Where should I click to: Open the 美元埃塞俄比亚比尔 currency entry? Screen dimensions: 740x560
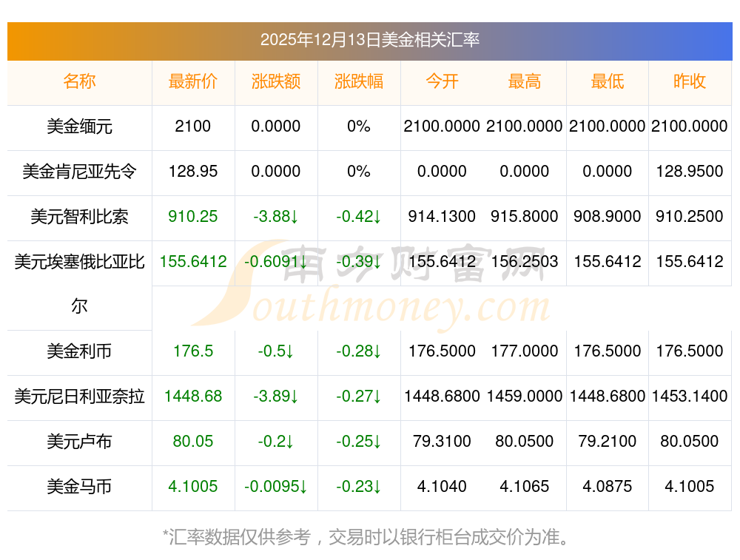coord(79,262)
